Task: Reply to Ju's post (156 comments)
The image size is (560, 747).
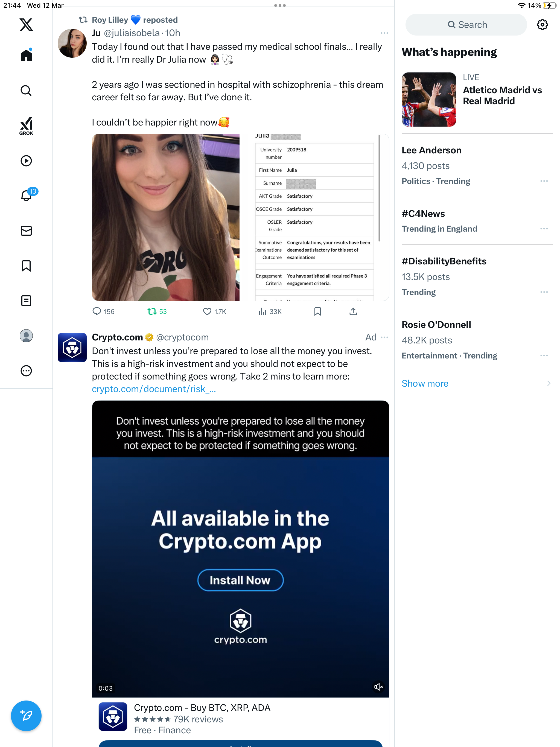Action: [103, 311]
